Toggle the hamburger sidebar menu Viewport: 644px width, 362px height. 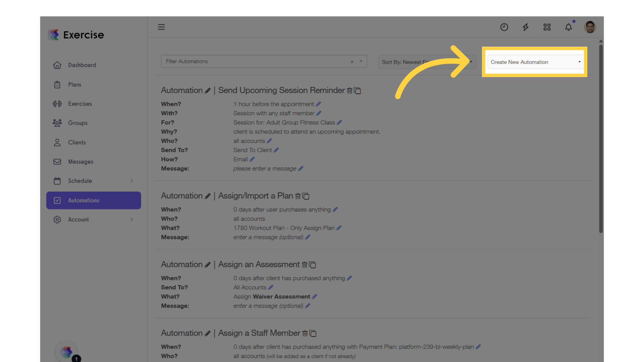[161, 27]
